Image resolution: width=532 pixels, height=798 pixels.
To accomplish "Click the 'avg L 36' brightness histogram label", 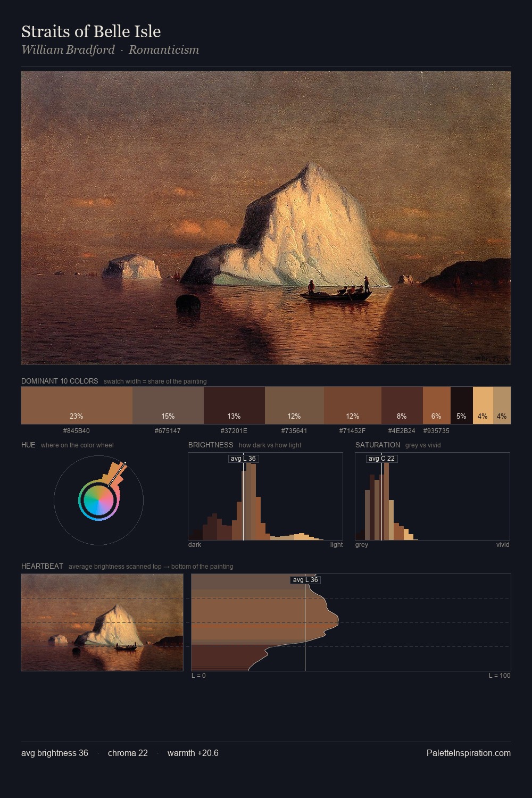I will [x=244, y=459].
